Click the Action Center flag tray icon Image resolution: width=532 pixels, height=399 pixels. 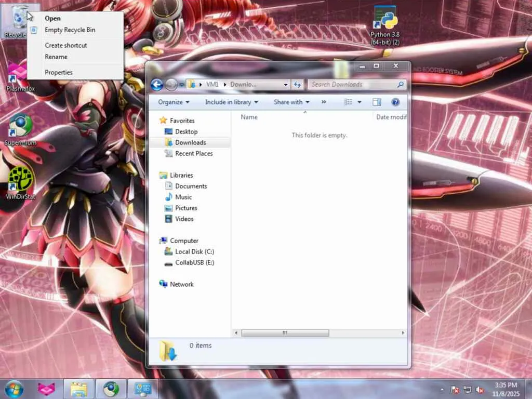(x=455, y=390)
